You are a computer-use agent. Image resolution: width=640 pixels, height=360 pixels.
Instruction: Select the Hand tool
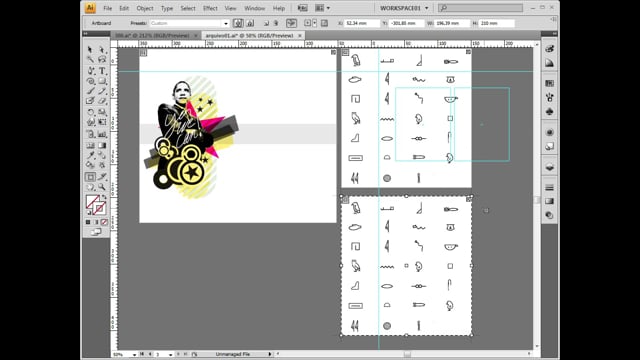(x=90, y=187)
